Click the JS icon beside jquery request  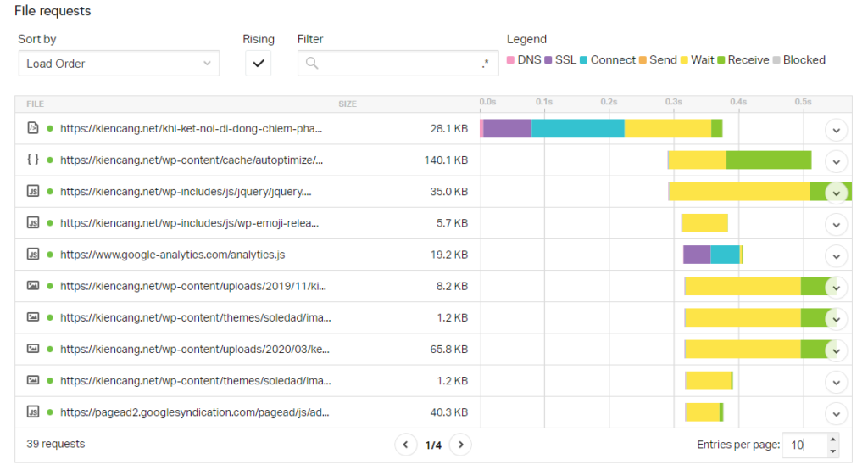click(x=33, y=192)
